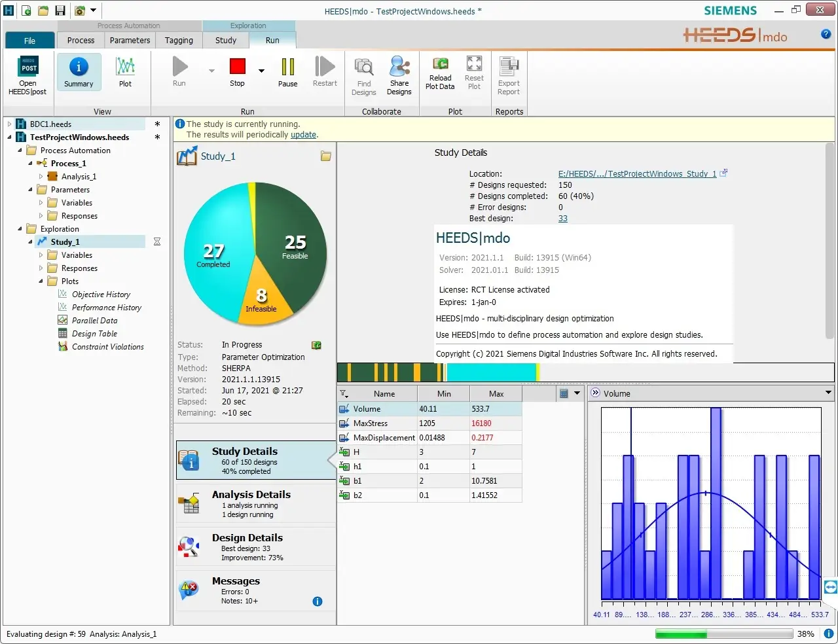Pause the running study
This screenshot has width=838, height=644.
coord(287,72)
